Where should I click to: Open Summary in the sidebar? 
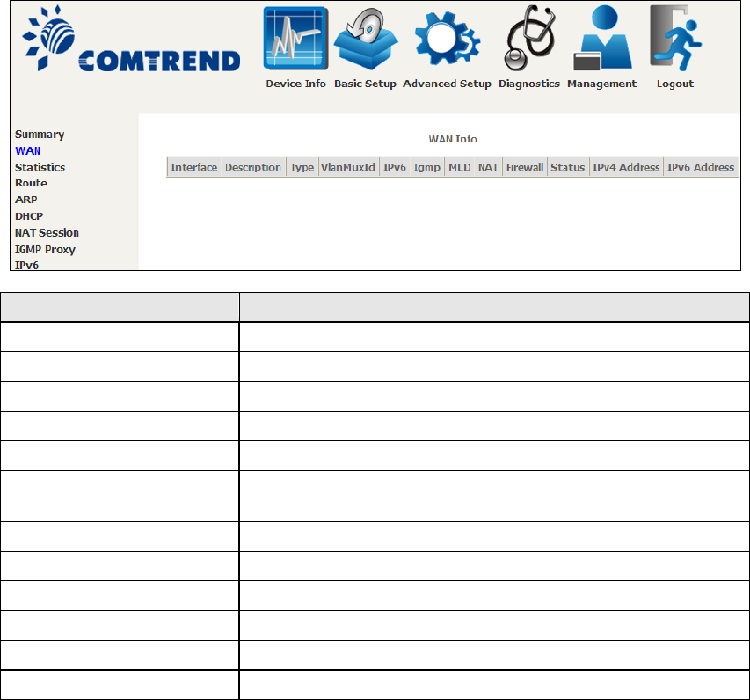(x=40, y=135)
